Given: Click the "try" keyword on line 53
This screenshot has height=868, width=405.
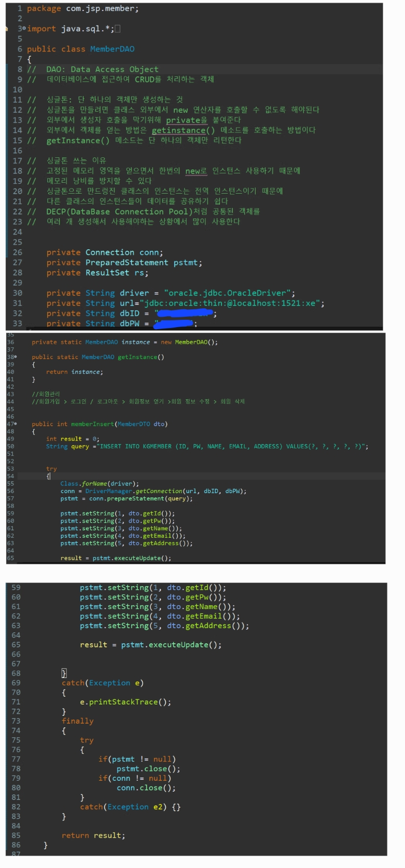Looking at the screenshot, I should (x=51, y=469).
